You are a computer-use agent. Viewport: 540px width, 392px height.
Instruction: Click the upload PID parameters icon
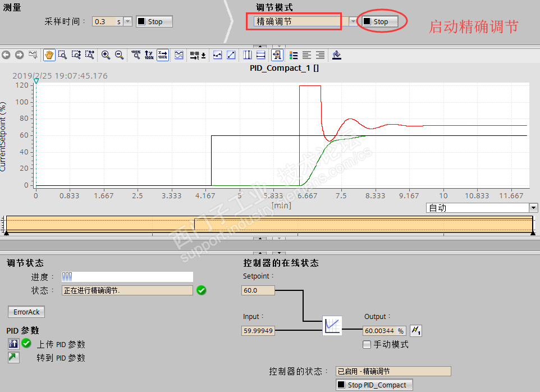click(13, 344)
